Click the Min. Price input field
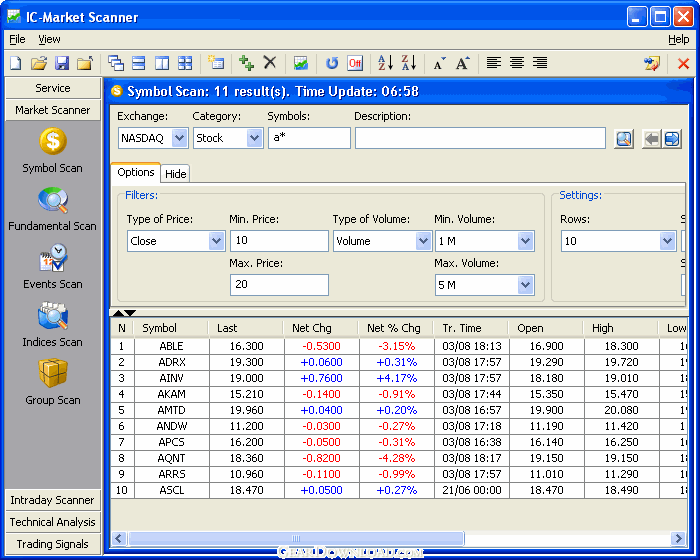Image resolution: width=700 pixels, height=560 pixels. tap(279, 241)
